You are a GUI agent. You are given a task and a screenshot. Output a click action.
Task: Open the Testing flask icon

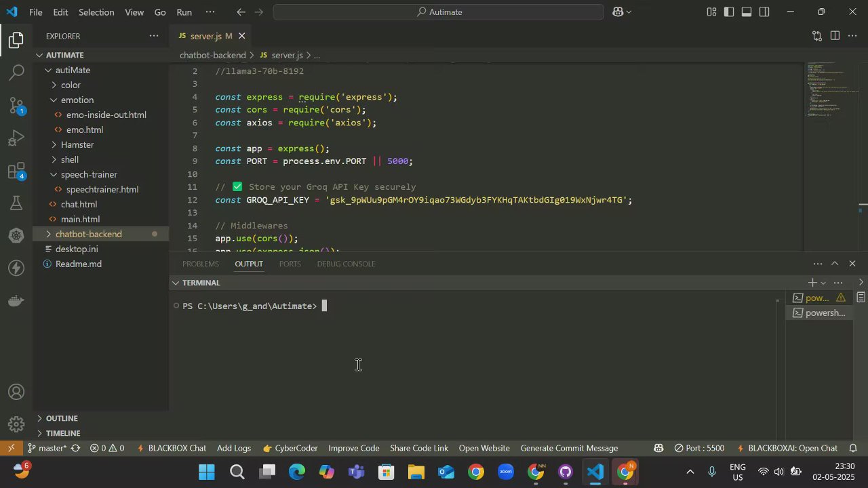(17, 203)
